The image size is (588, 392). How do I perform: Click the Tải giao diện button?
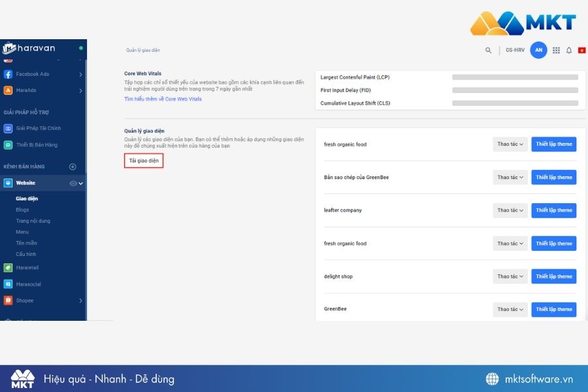[x=143, y=161]
